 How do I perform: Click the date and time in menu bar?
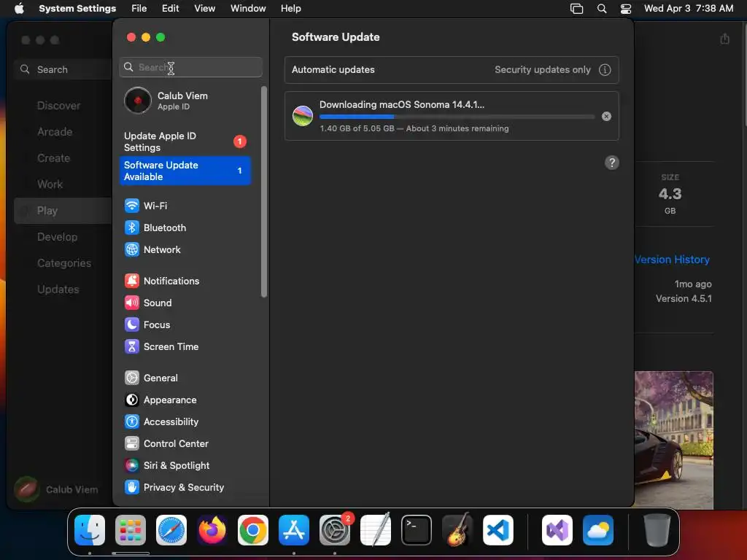(689, 9)
